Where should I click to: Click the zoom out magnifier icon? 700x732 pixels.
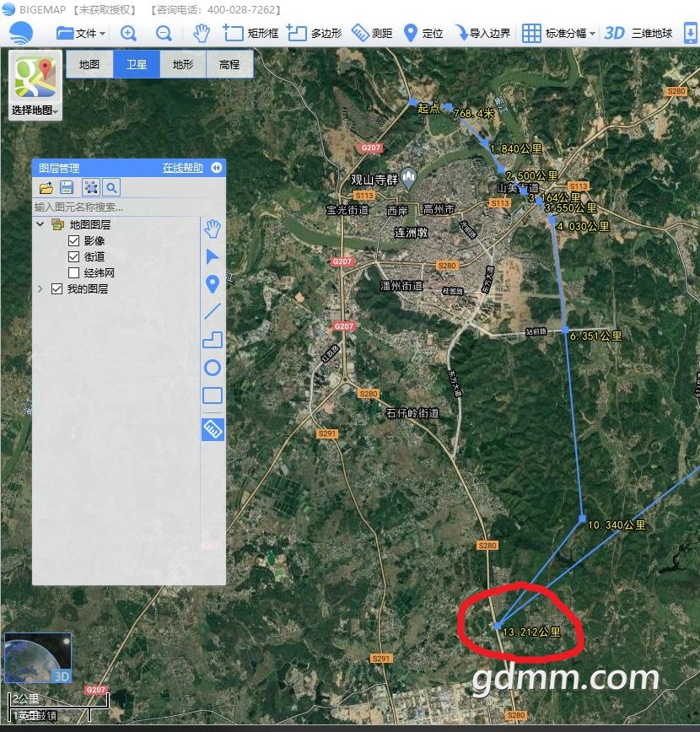pyautogui.click(x=164, y=33)
